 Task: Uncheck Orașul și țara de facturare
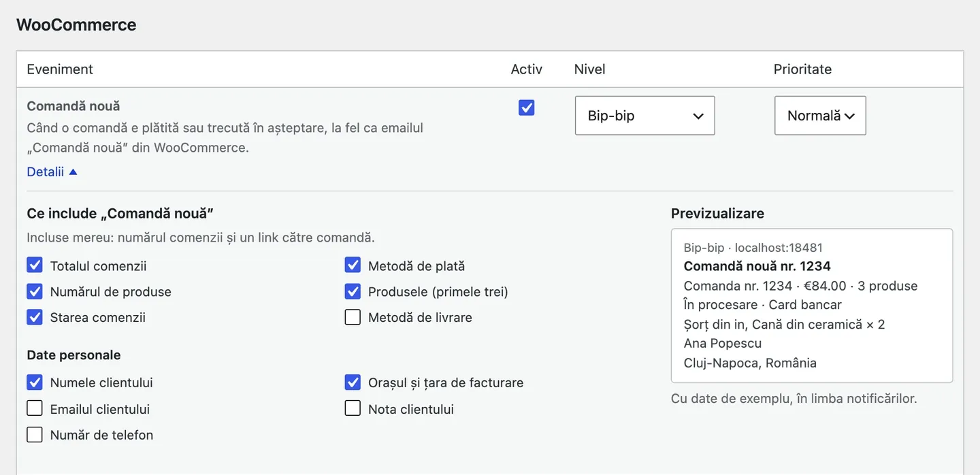[353, 382]
